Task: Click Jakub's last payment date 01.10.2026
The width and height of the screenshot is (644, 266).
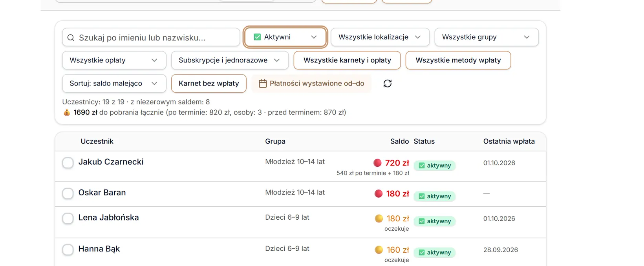Action: tap(499, 163)
